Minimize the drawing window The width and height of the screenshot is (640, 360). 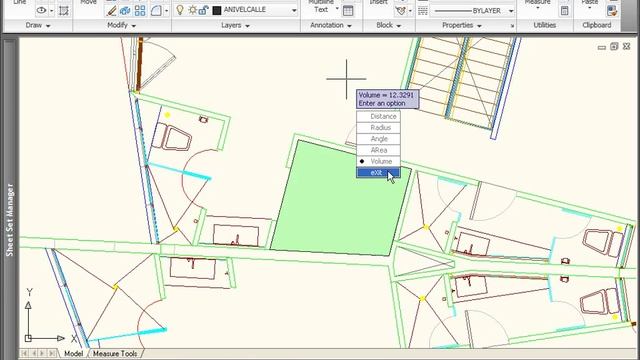click(602, 47)
